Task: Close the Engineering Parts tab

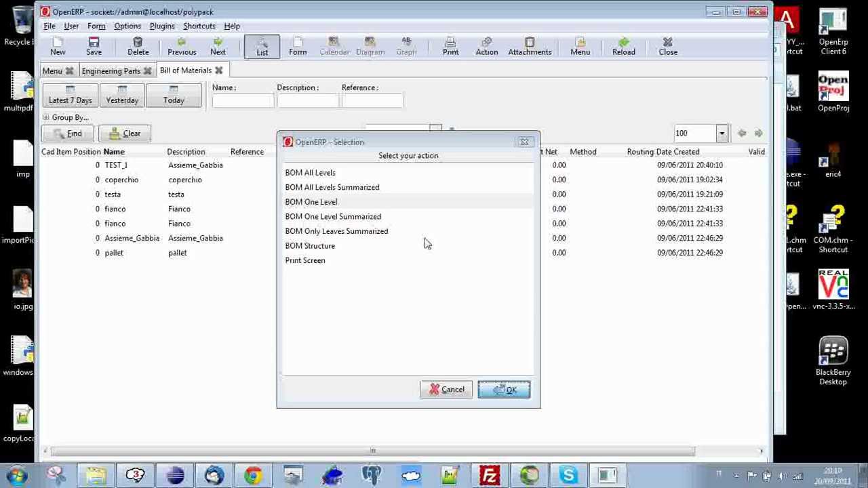Action: (x=147, y=71)
